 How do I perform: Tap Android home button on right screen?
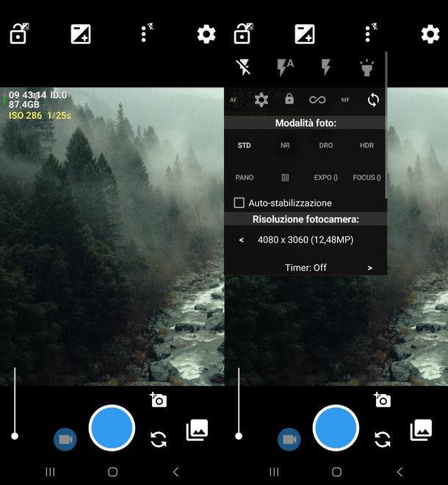coord(337,472)
